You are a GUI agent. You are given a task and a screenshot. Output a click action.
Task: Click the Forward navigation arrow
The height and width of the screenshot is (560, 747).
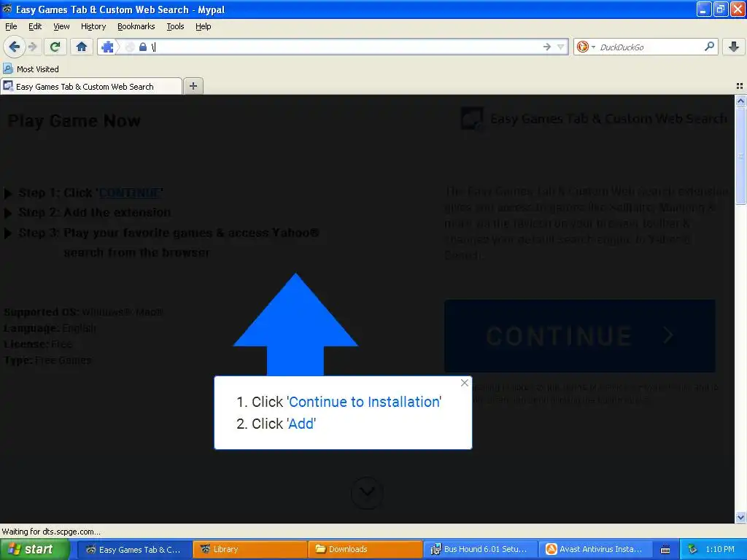[x=32, y=47]
